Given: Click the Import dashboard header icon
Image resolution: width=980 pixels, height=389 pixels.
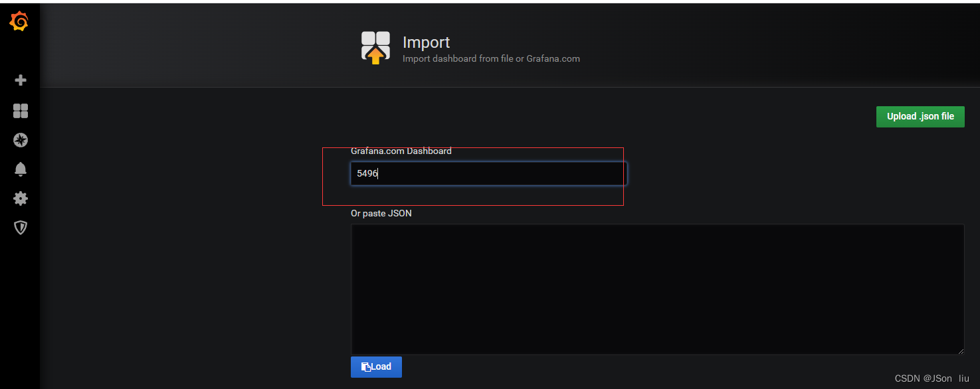Looking at the screenshot, I should coord(375,48).
